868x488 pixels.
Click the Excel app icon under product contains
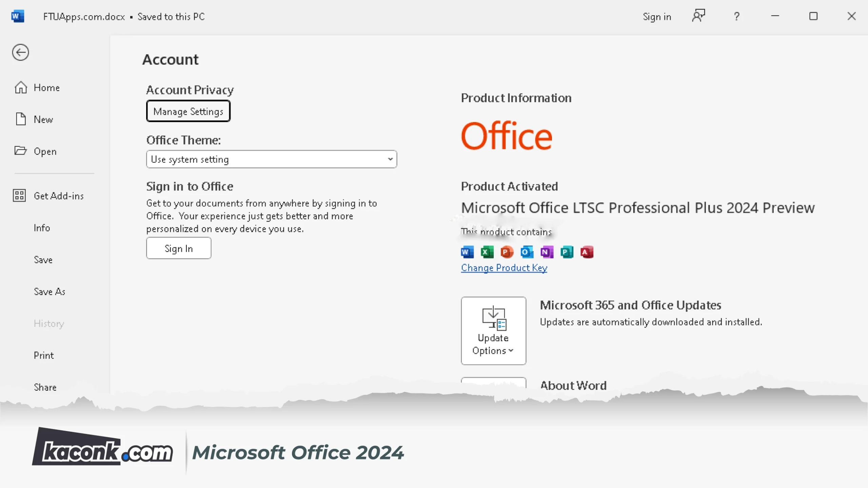pos(487,252)
